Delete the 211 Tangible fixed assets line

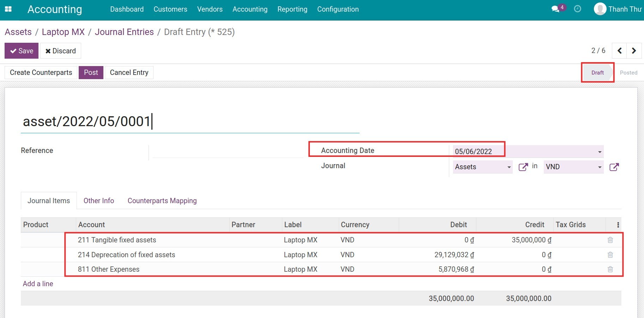(x=610, y=240)
